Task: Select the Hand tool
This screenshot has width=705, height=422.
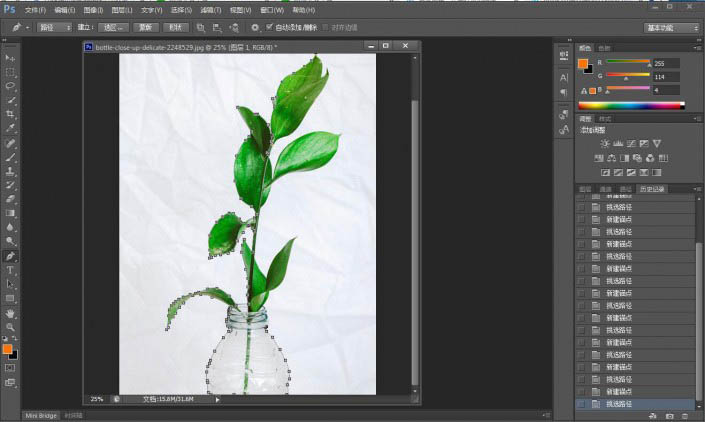Action: 11,313
